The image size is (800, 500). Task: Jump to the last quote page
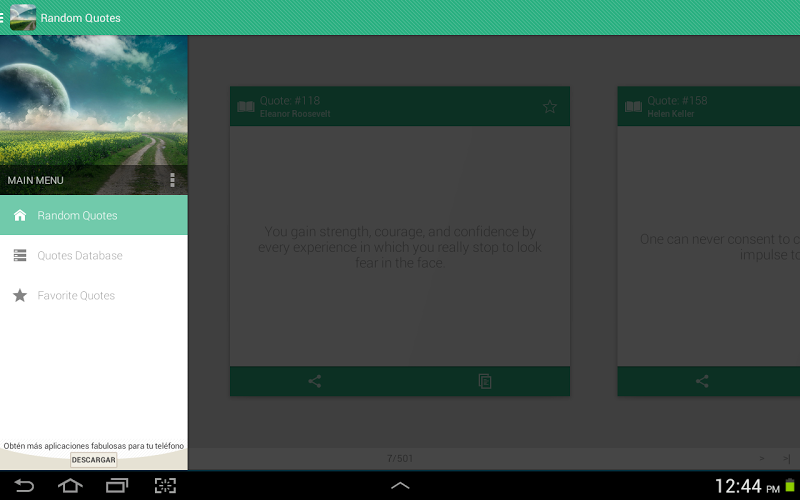(786, 458)
